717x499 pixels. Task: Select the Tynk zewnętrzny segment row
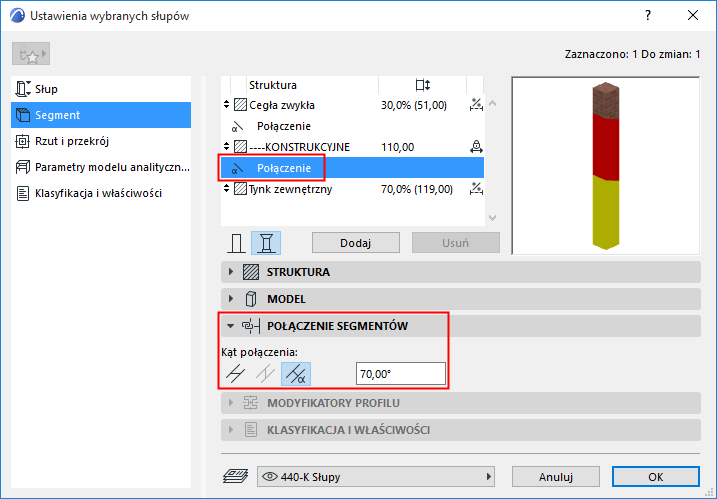[x=352, y=189]
